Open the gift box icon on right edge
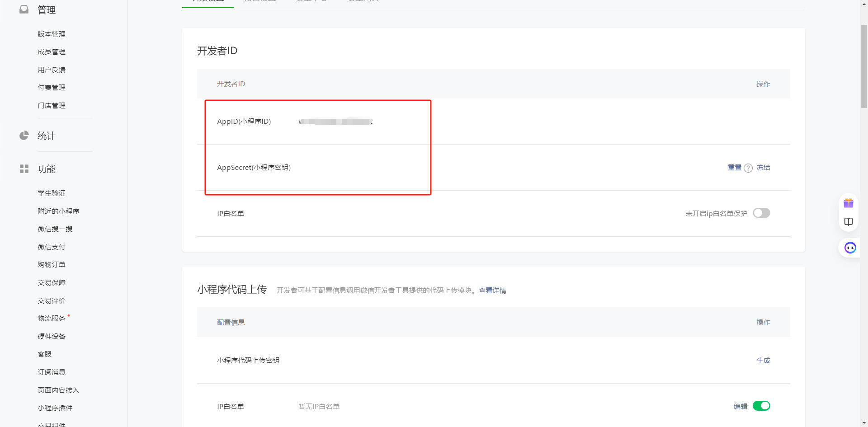Viewport: 868px width, 427px height. tap(848, 203)
